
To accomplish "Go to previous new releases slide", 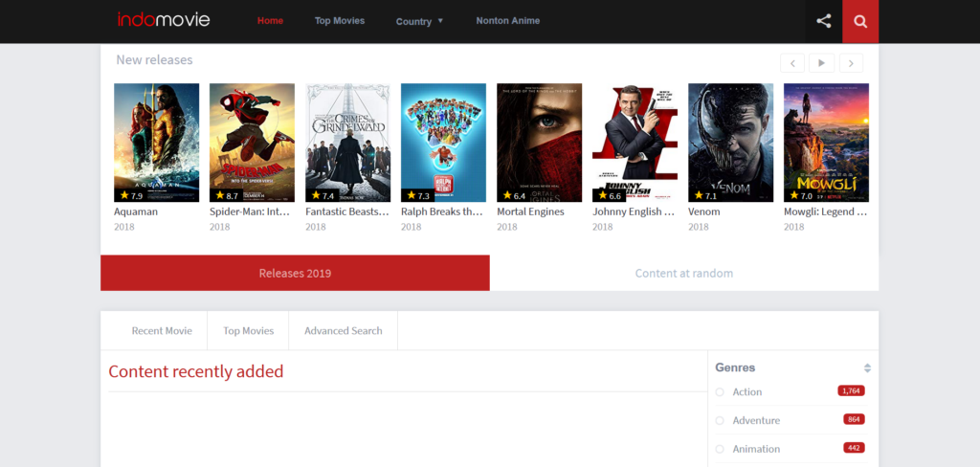I will [x=792, y=63].
